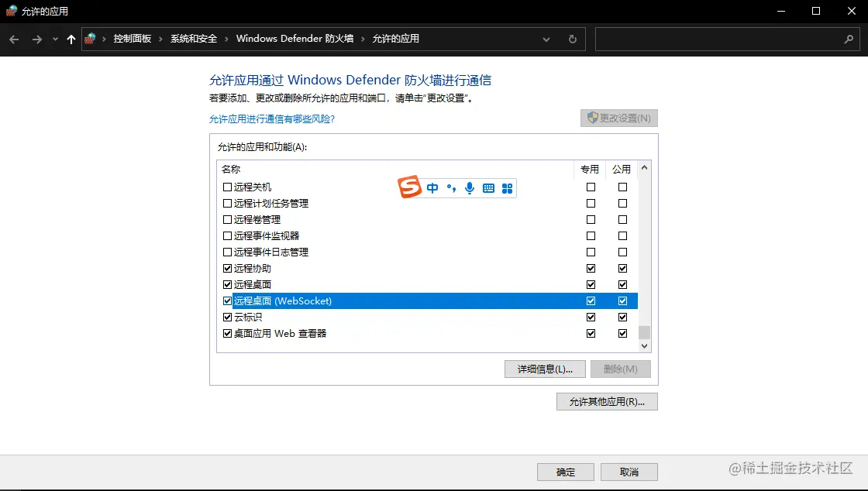Uncheck 桌面应用 Web 查看器 name checkbox
The image size is (868, 491).
pos(227,334)
